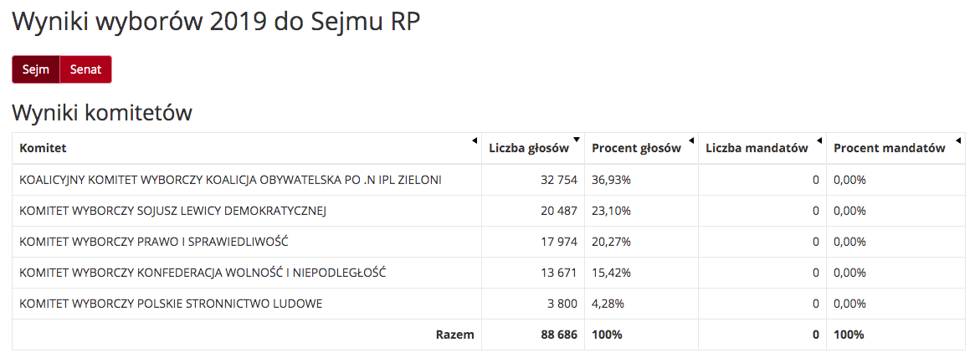Select the Sojusz Lewicy Demokratycznej committee name
The image size is (980, 363).
[x=172, y=211]
